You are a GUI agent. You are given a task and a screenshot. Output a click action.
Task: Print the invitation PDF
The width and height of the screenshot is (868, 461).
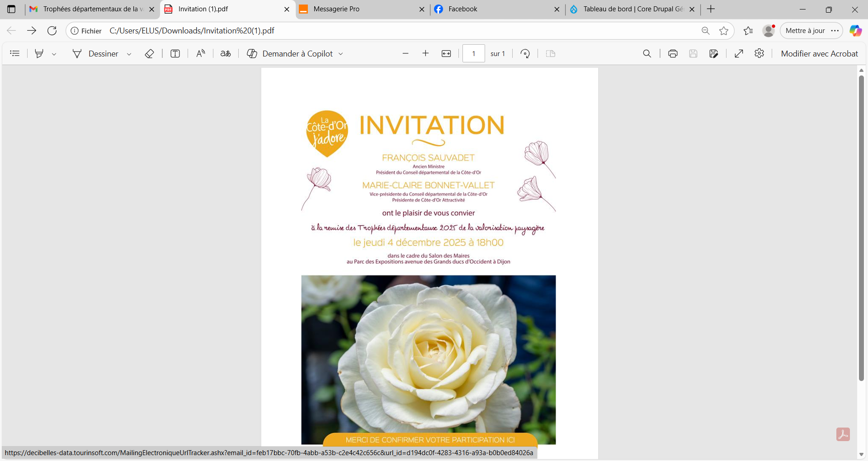click(x=673, y=53)
